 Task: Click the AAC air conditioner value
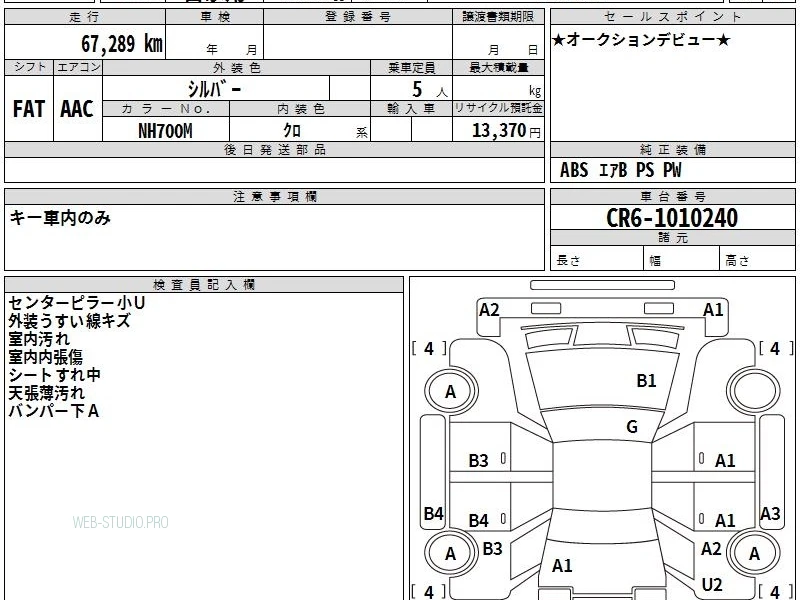[77, 109]
